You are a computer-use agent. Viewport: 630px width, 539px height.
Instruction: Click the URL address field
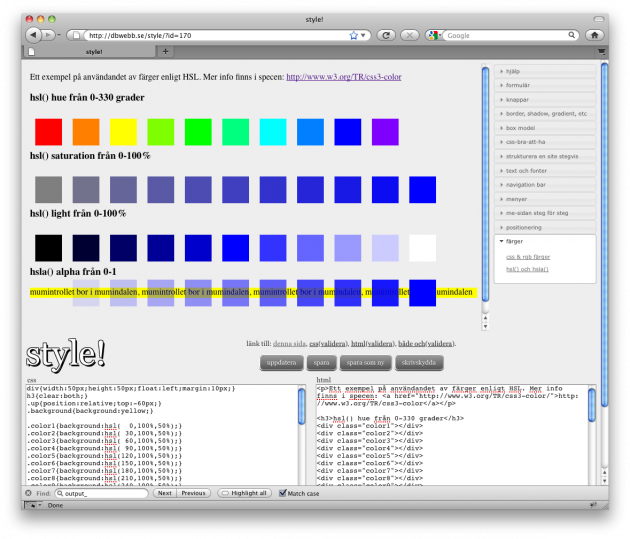coord(217,35)
